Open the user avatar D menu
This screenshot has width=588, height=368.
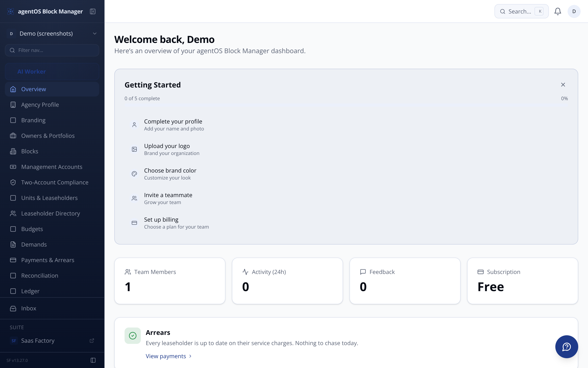(x=574, y=11)
